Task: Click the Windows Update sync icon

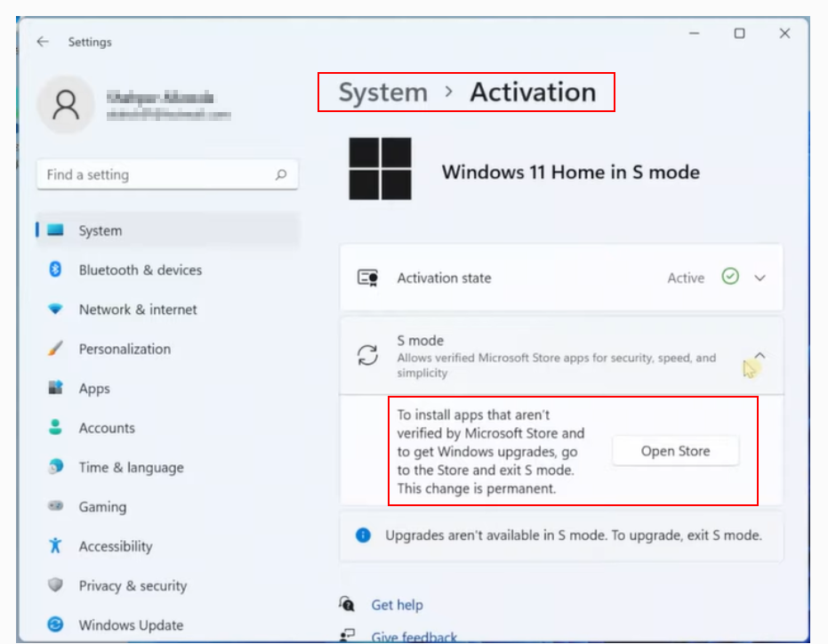Action: point(55,624)
